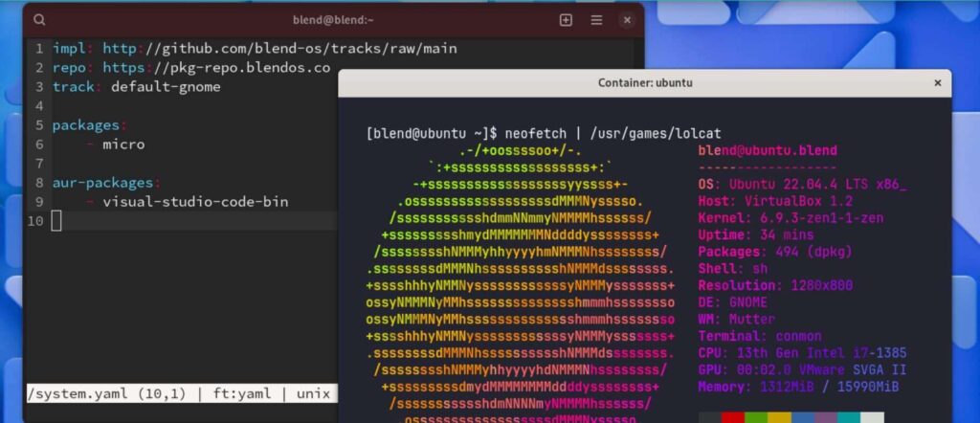Click the repo URL pkg-repo.blendos.co

216,68
